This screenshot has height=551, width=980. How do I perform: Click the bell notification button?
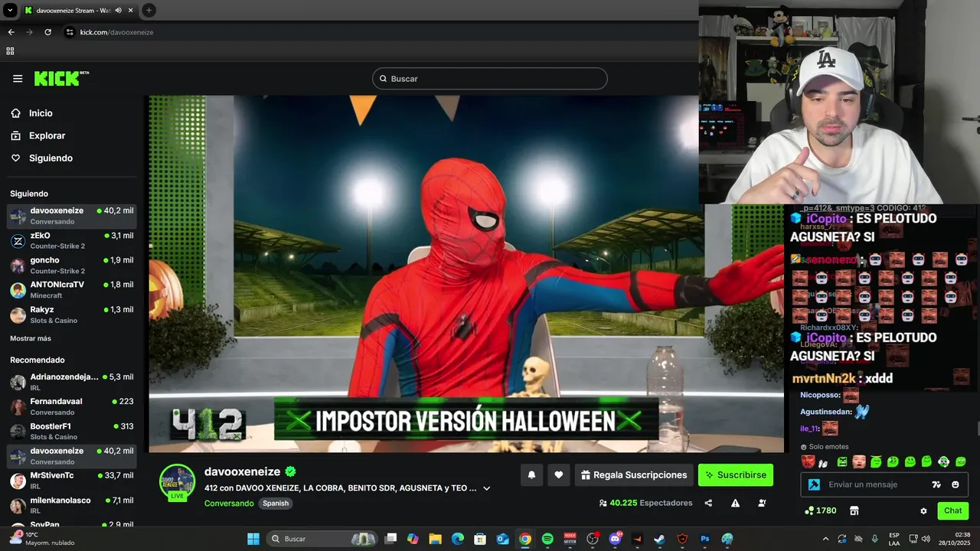531,475
